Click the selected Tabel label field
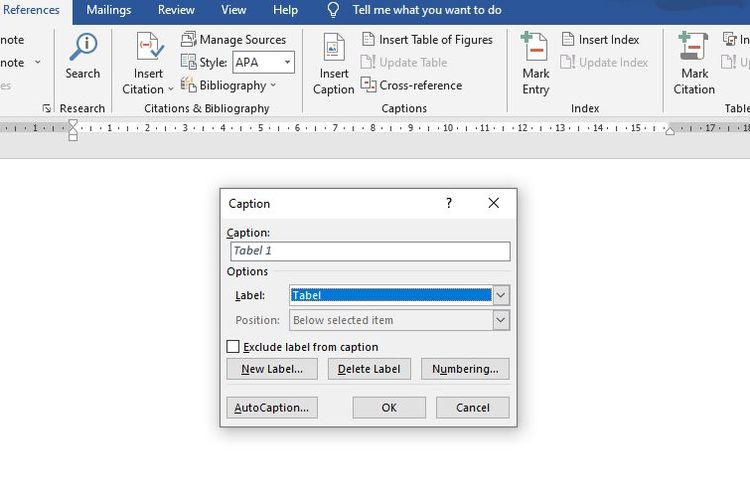750x500 pixels. click(x=391, y=295)
